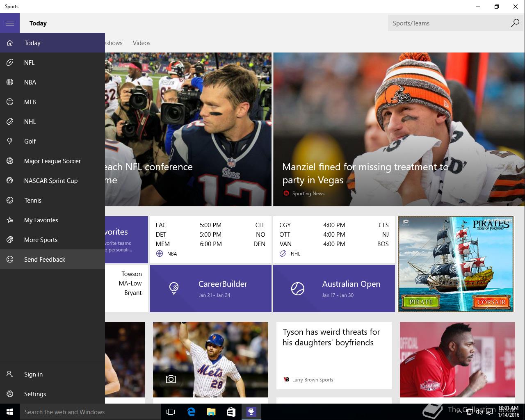
Task: Open the Tom Brady NFL conference story
Action: (x=188, y=129)
